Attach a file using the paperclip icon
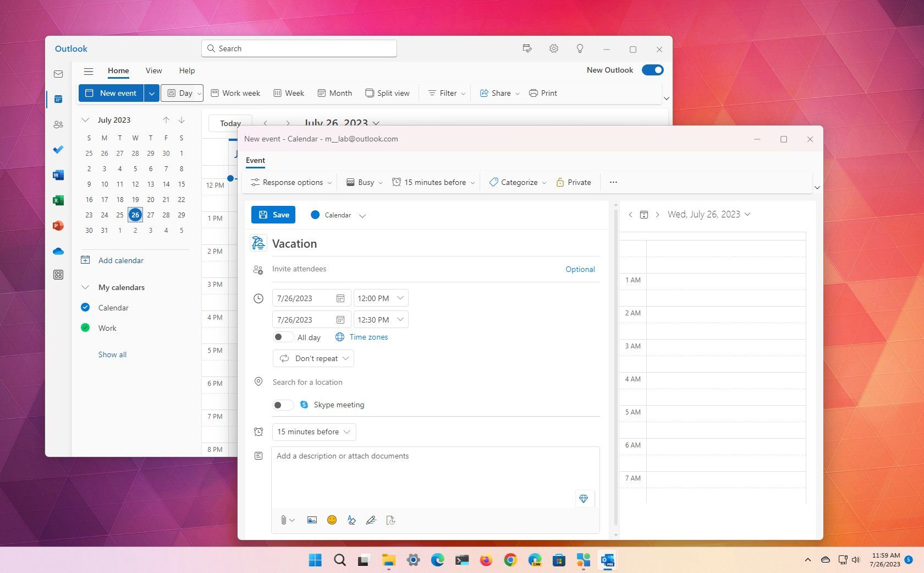The image size is (924, 573). click(x=284, y=520)
